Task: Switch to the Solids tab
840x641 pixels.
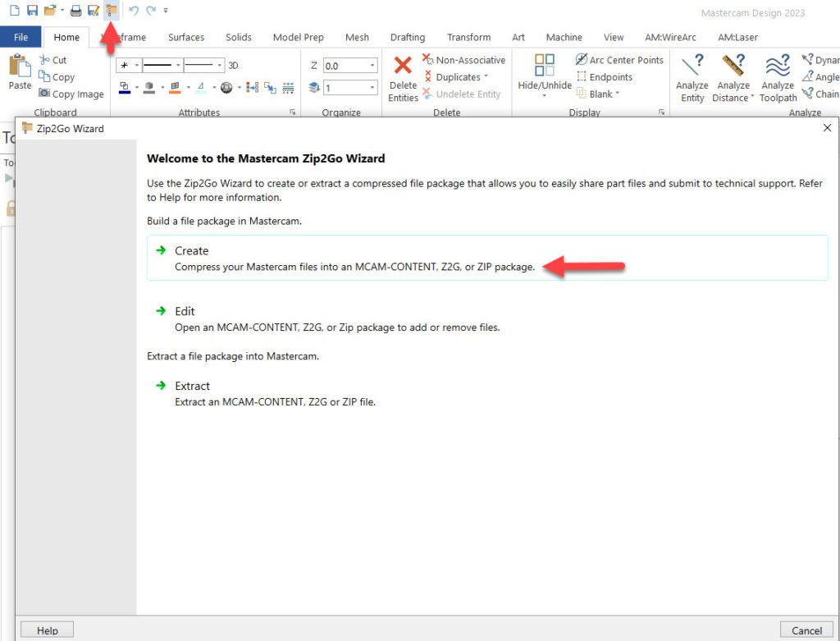Action: [x=239, y=37]
